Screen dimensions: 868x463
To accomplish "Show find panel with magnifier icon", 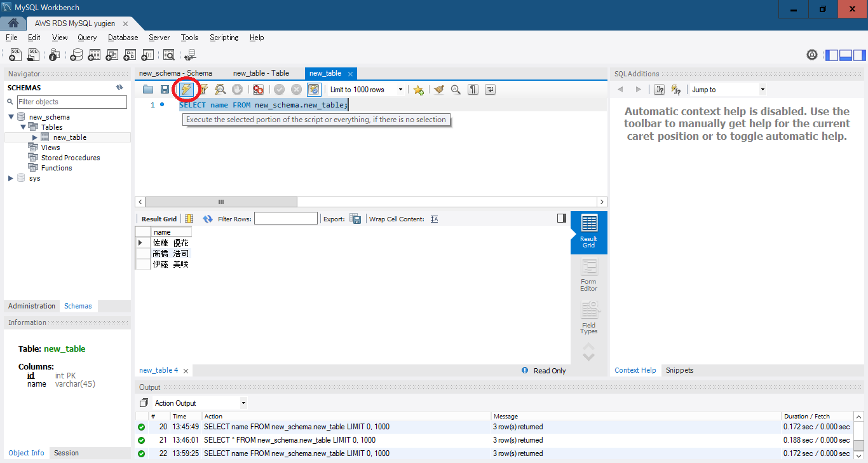I will [456, 90].
